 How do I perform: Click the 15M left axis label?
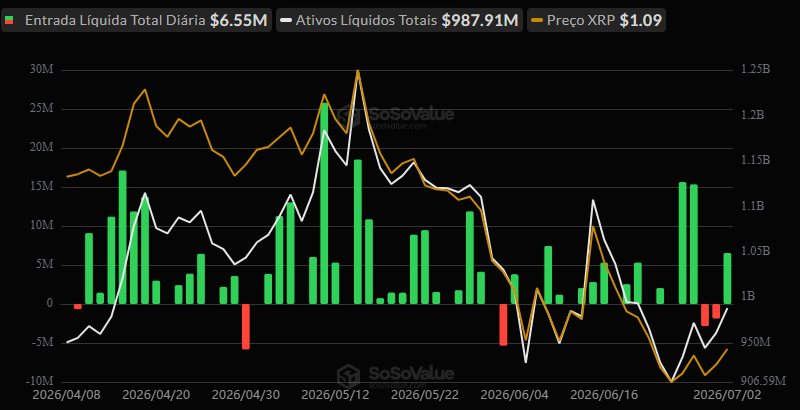coord(43,187)
